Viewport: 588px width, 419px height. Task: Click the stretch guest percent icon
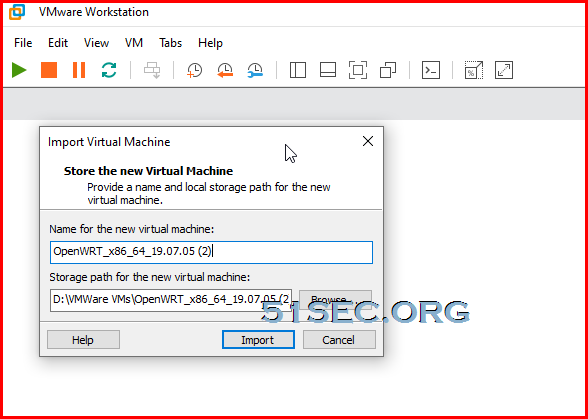tap(474, 70)
